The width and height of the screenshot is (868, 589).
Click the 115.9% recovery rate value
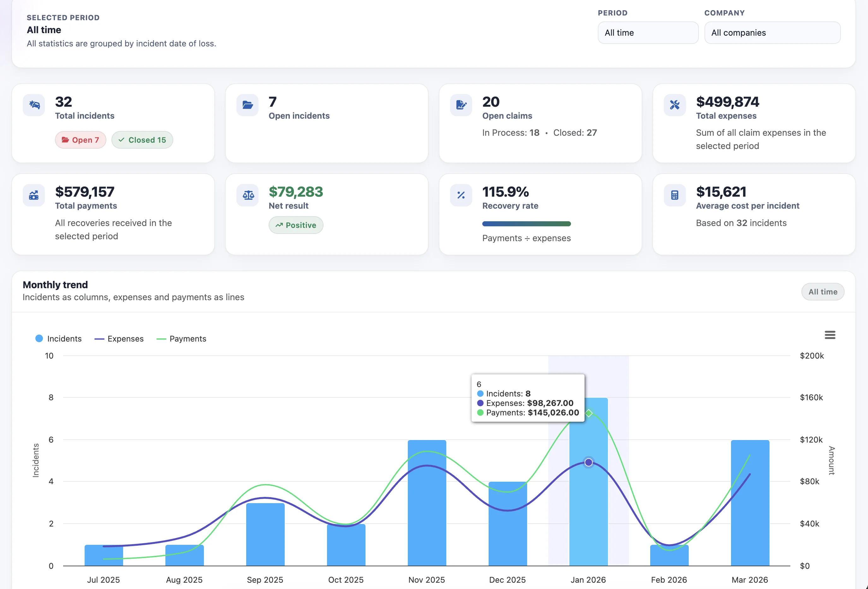tap(505, 192)
